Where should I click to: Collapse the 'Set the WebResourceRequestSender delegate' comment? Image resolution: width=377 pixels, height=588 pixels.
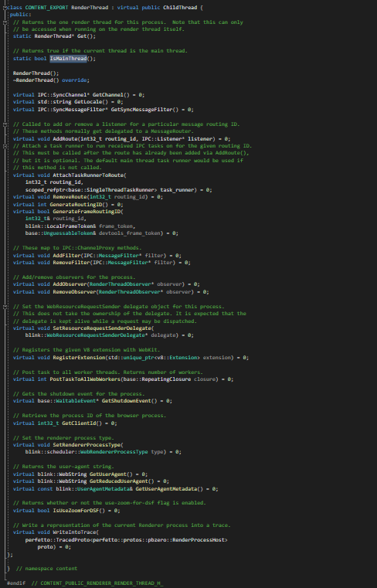pos(5,307)
